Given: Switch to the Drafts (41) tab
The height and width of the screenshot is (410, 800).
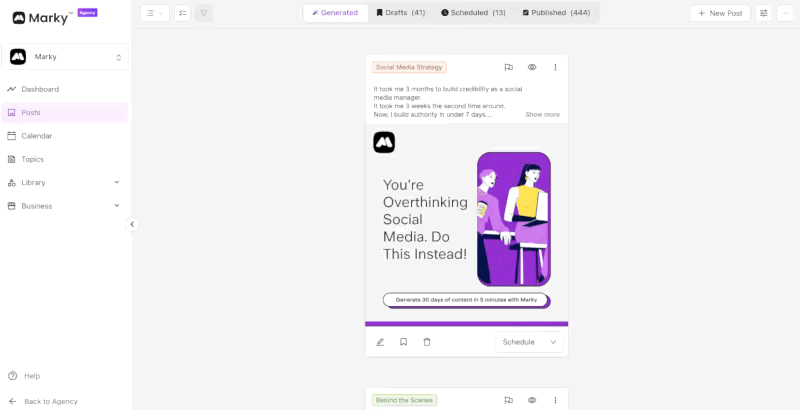Looking at the screenshot, I should [401, 13].
